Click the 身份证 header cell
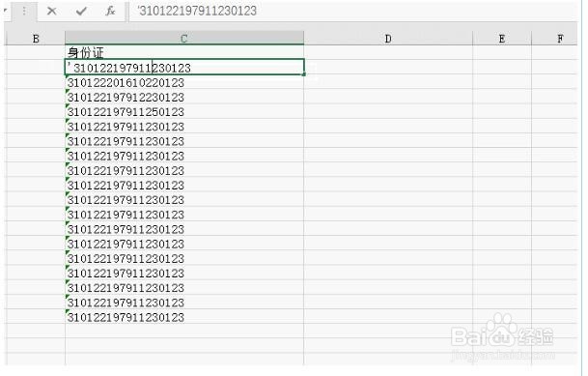This screenshot has height=376, width=588. (184, 52)
